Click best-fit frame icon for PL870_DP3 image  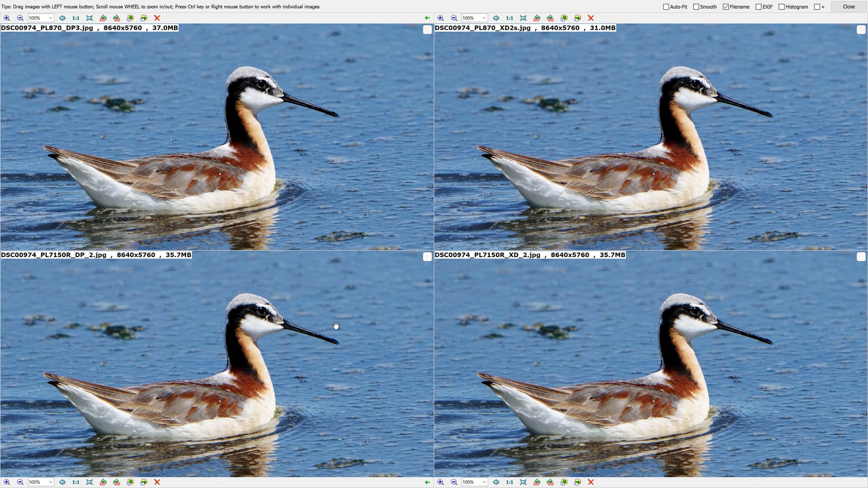(90, 18)
